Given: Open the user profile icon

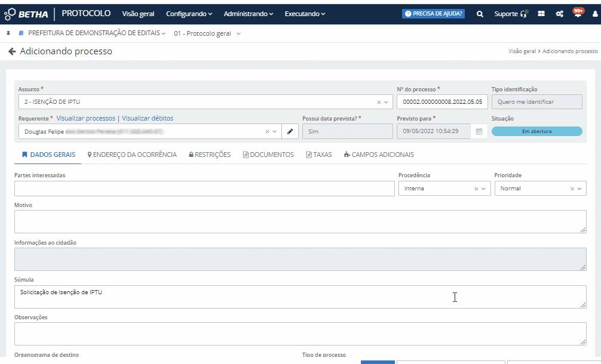Looking at the screenshot, I should click(x=594, y=14).
